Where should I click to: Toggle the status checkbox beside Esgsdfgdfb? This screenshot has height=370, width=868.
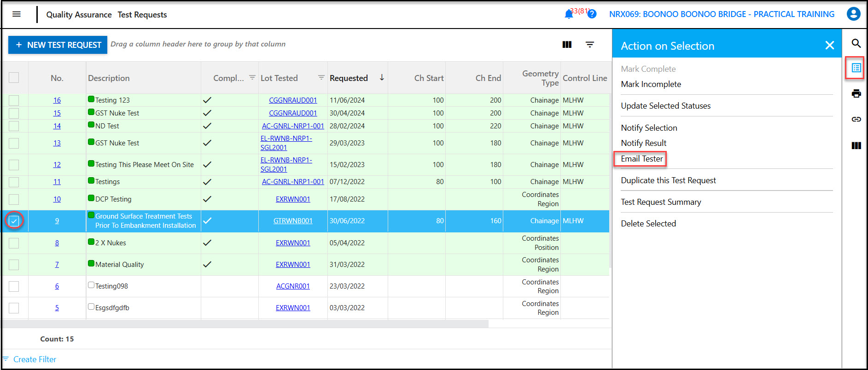91,307
